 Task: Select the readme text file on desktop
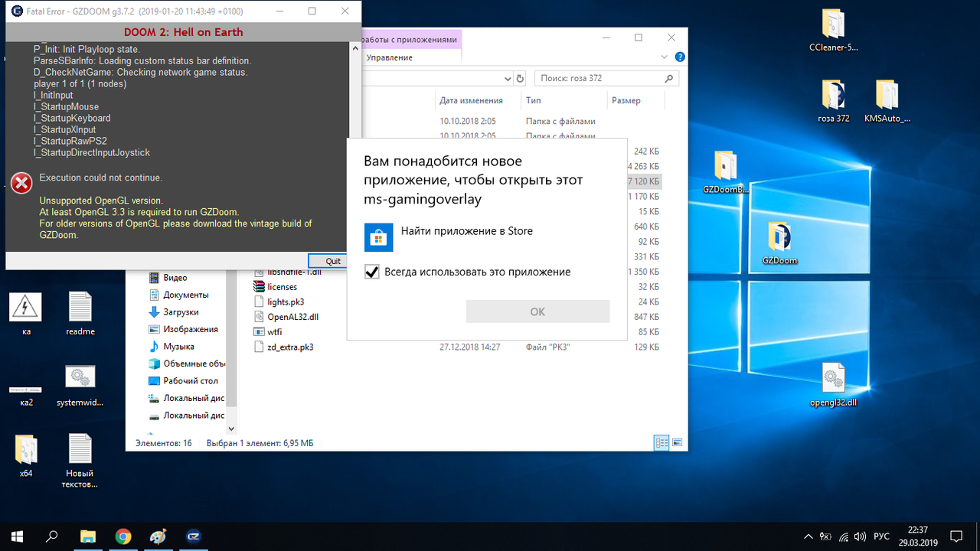click(80, 314)
